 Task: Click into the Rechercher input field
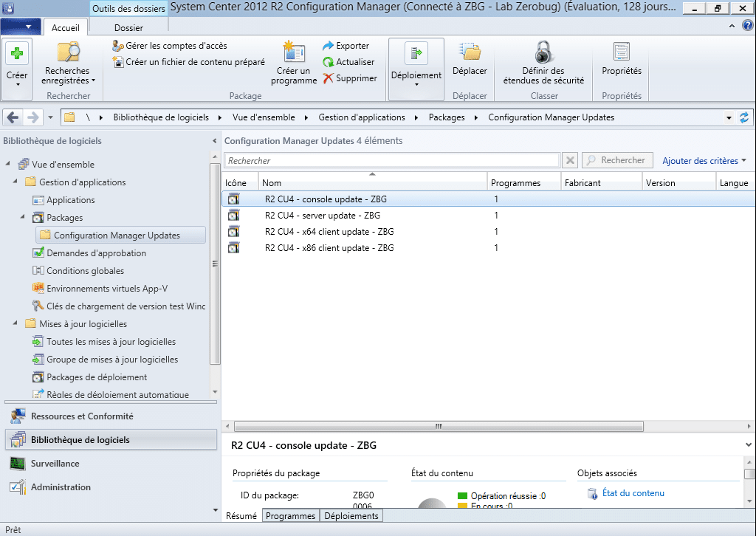point(391,160)
